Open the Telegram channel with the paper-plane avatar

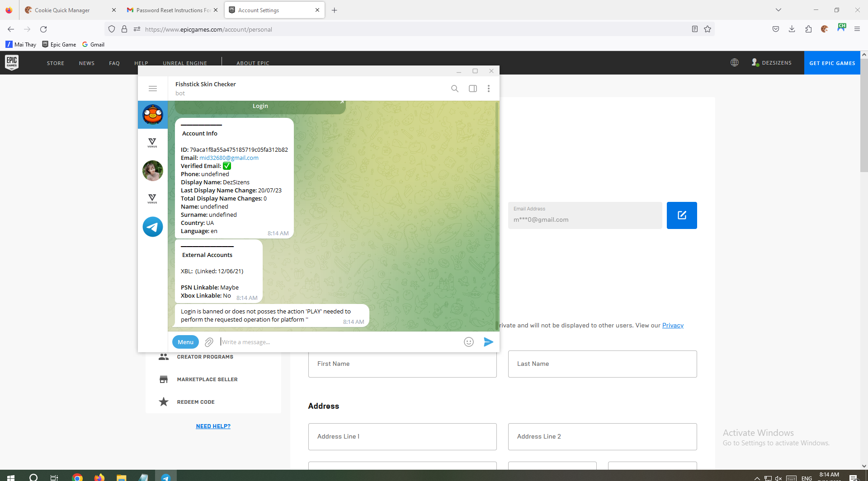153,227
